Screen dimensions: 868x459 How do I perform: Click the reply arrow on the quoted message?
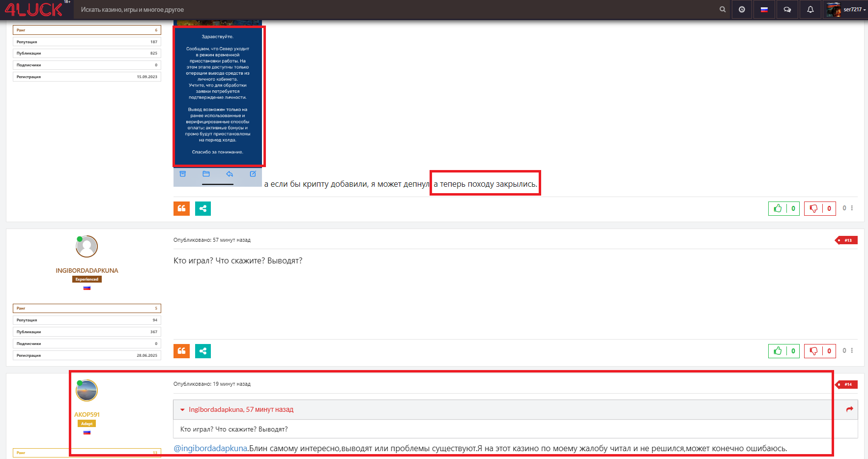coord(849,409)
